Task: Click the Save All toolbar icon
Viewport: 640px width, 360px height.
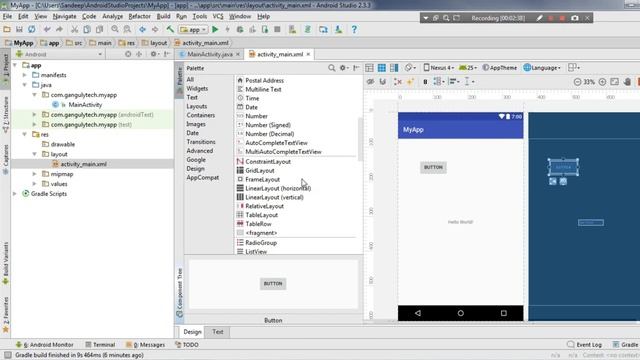Action: (x=19, y=29)
